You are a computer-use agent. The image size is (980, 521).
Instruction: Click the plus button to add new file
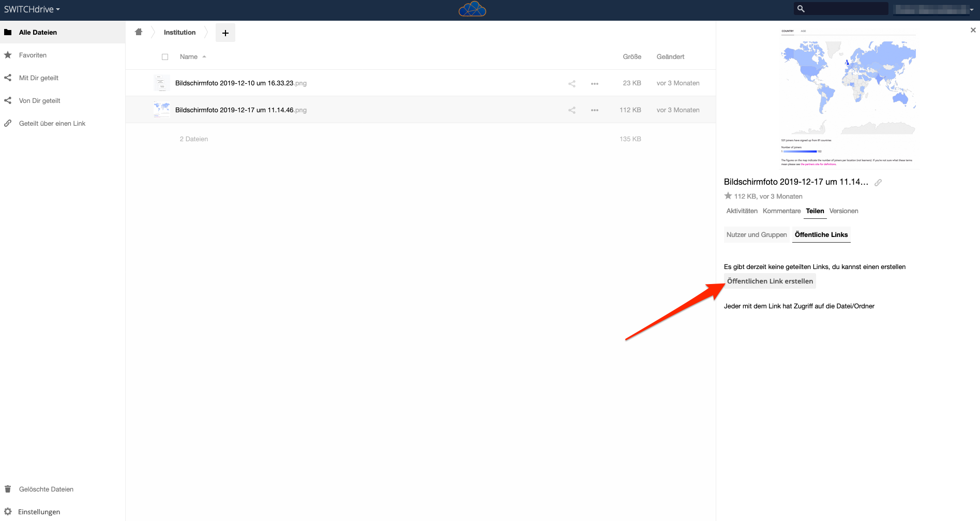(225, 33)
